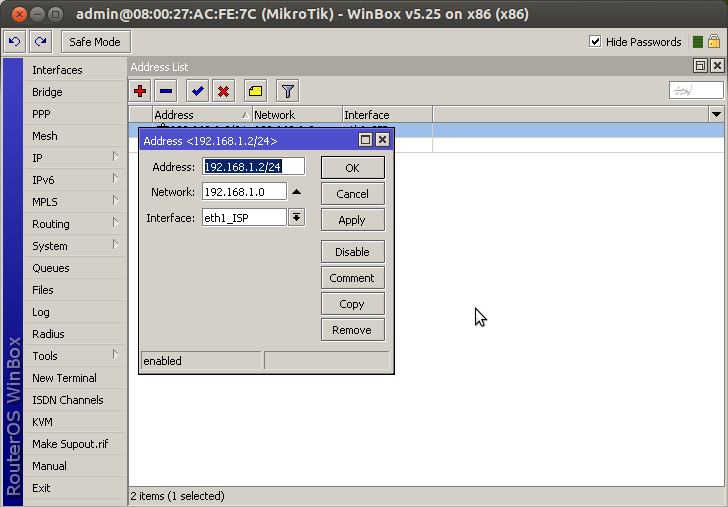Click the Copy button

pyautogui.click(x=353, y=304)
